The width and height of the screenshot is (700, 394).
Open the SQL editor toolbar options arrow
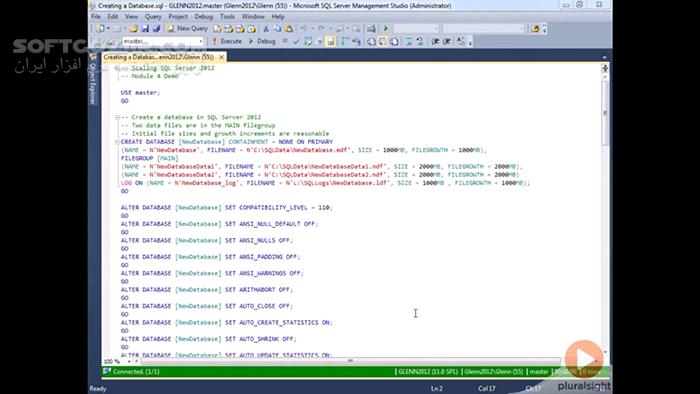coord(470,43)
